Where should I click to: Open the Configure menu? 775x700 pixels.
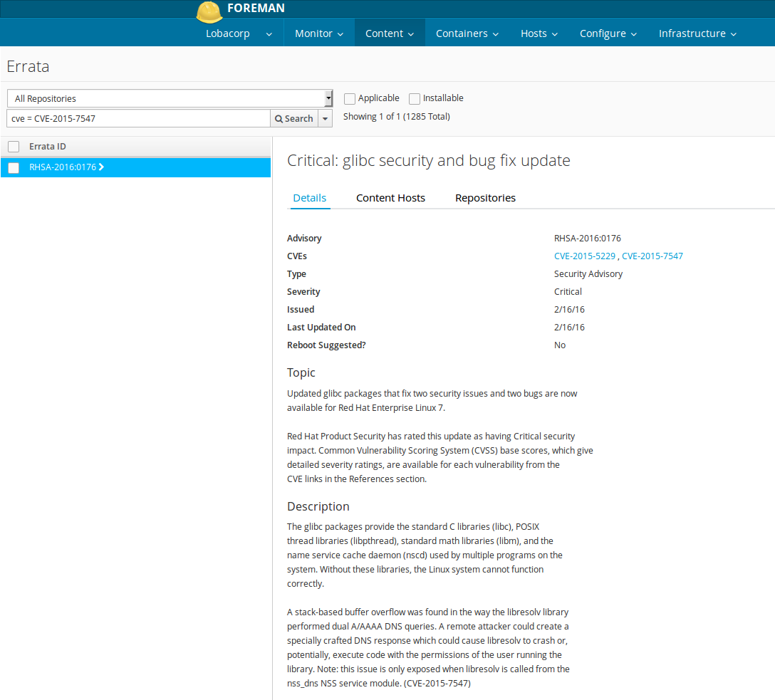tap(608, 33)
